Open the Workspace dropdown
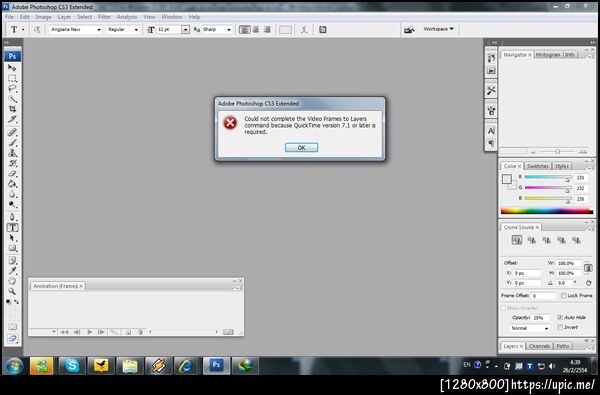 click(x=439, y=29)
